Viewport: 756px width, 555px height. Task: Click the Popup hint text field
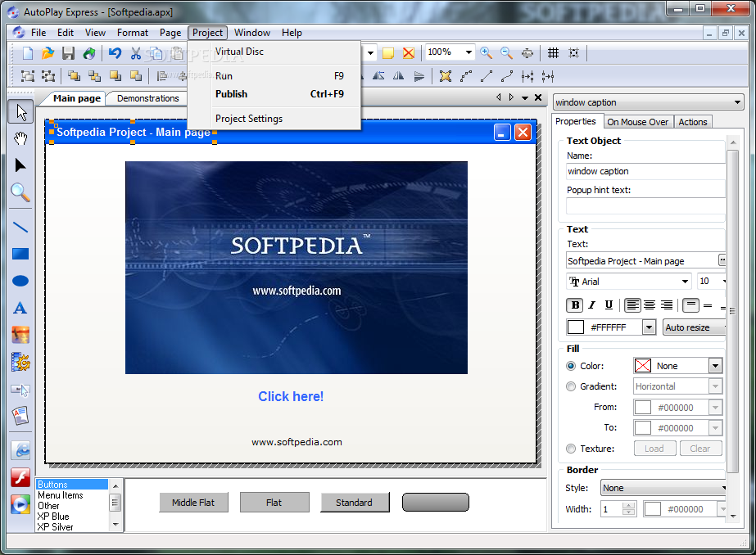coord(645,205)
